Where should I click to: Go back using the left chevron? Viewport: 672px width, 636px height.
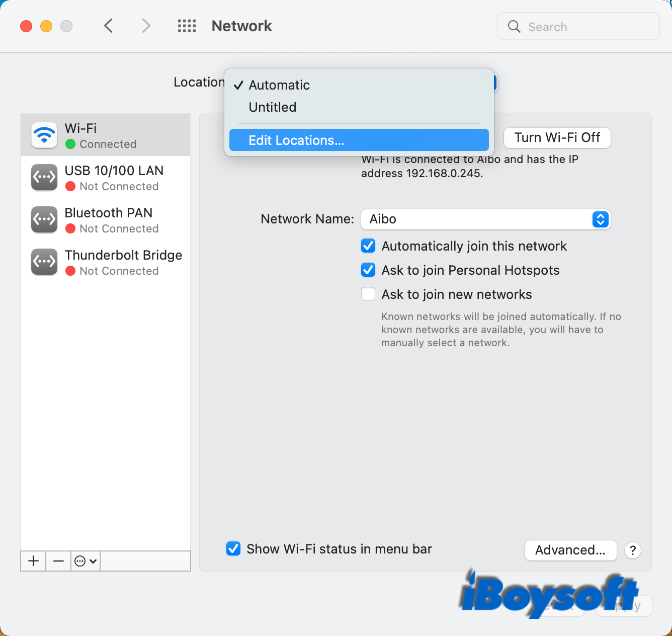108,26
